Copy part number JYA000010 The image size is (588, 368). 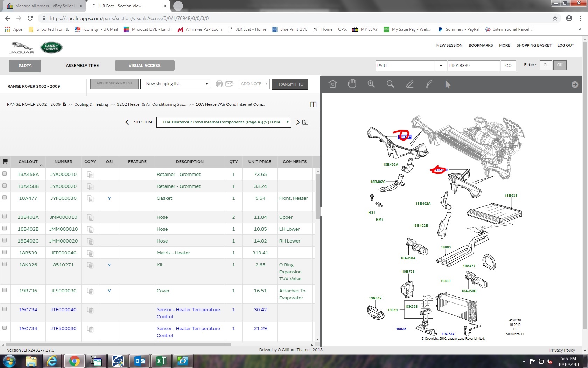point(90,175)
